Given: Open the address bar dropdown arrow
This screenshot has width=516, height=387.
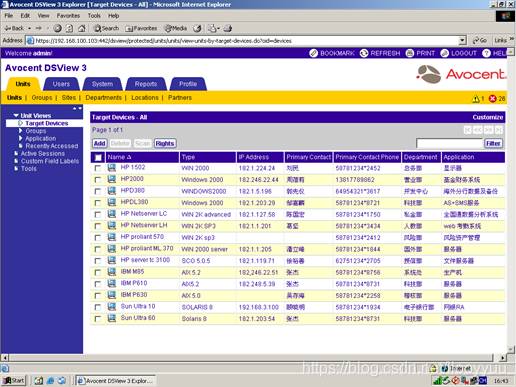Looking at the screenshot, I should [462, 41].
